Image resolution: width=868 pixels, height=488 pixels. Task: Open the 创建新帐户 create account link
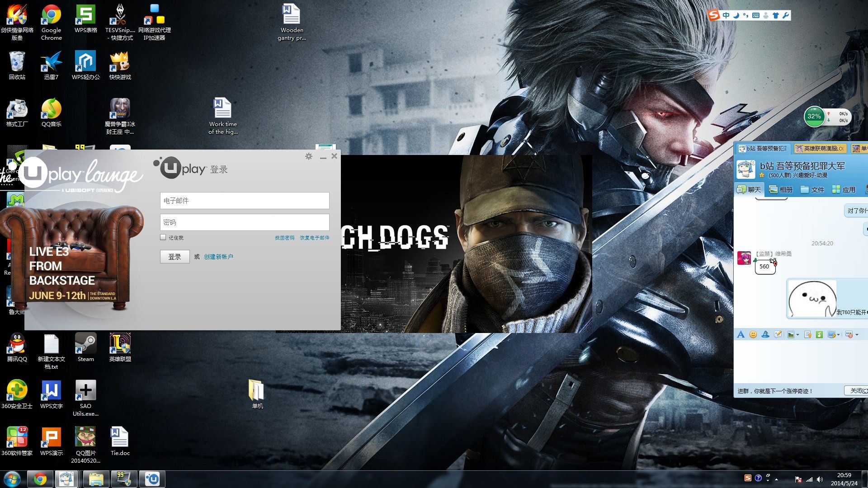(x=218, y=257)
